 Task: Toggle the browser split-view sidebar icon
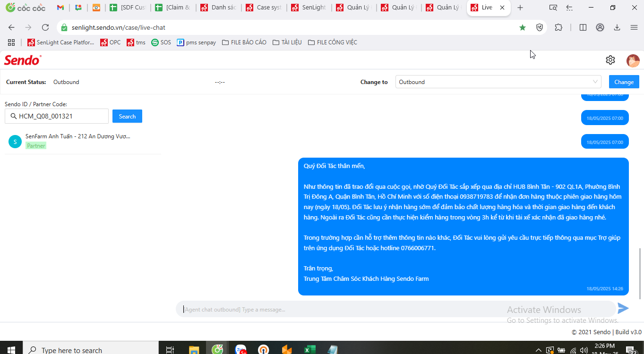point(583,27)
